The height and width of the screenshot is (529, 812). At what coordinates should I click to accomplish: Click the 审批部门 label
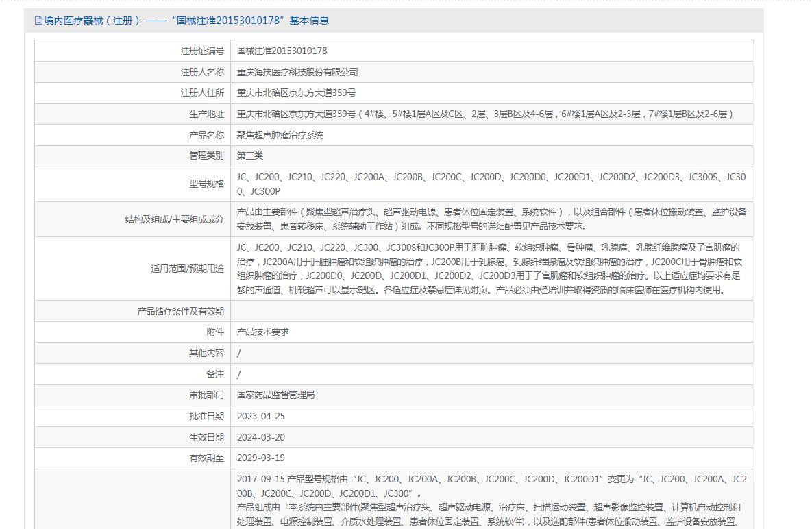click(x=206, y=395)
